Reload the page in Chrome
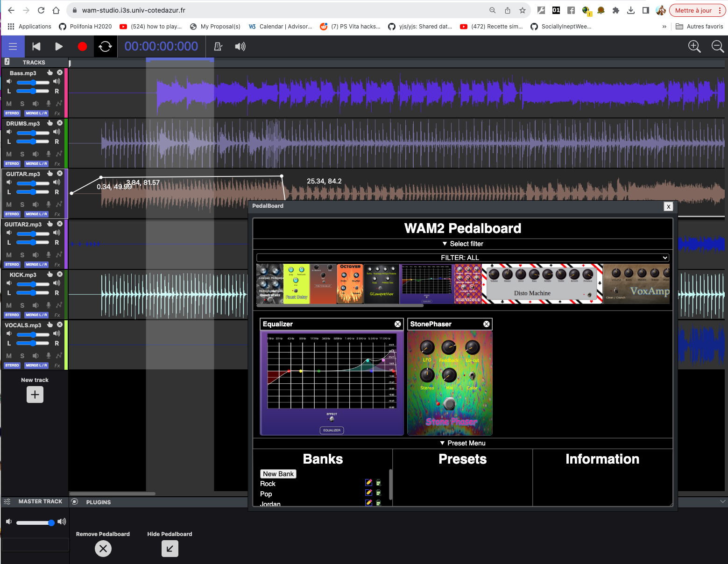This screenshot has width=728, height=564. 41,10
